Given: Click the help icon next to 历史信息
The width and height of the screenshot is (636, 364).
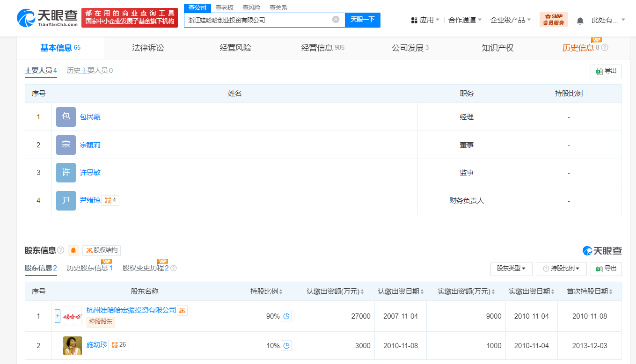Looking at the screenshot, I should point(605,48).
